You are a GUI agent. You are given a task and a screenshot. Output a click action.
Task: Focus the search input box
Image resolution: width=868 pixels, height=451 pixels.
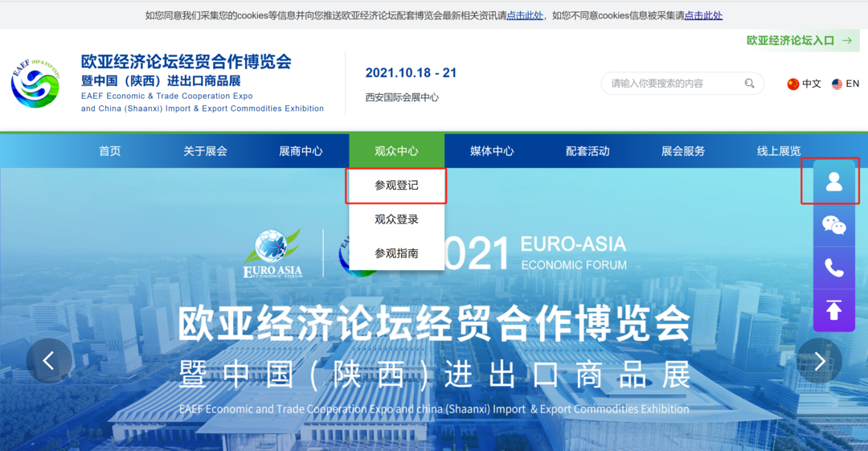click(x=682, y=83)
